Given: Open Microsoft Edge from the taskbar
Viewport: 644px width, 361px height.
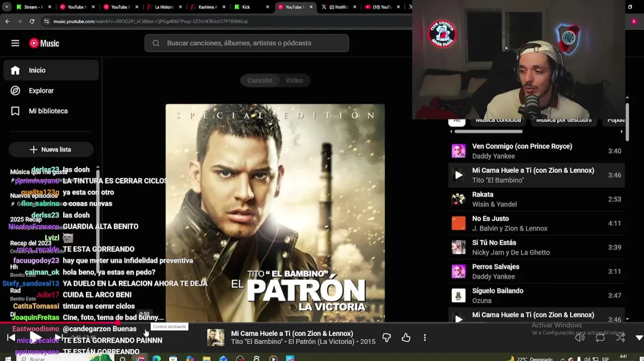Looking at the screenshot, I should click(157, 358).
